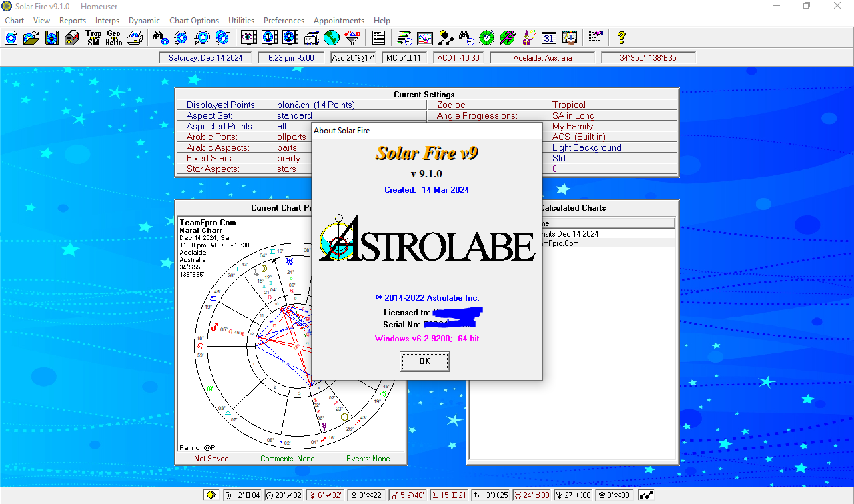Click the return chart R wheel icon

201,37
